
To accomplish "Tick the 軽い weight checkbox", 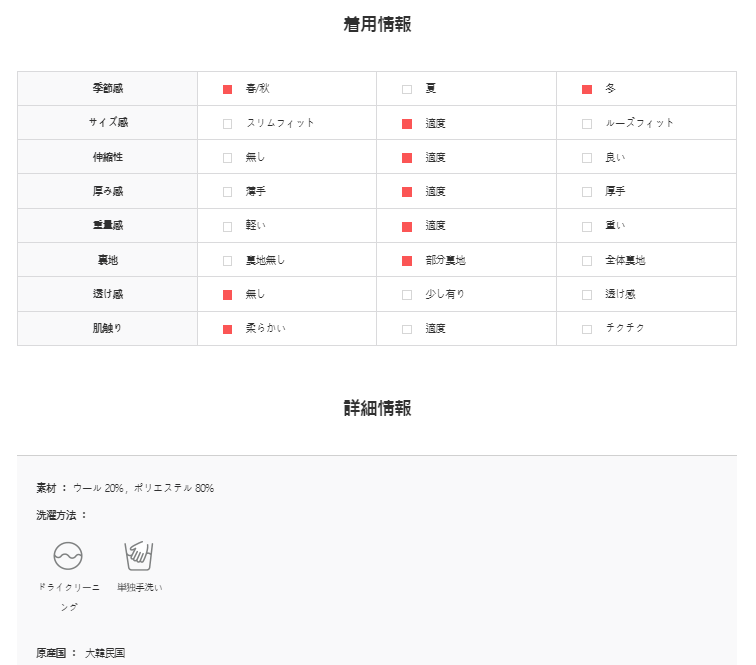I will point(228,227).
